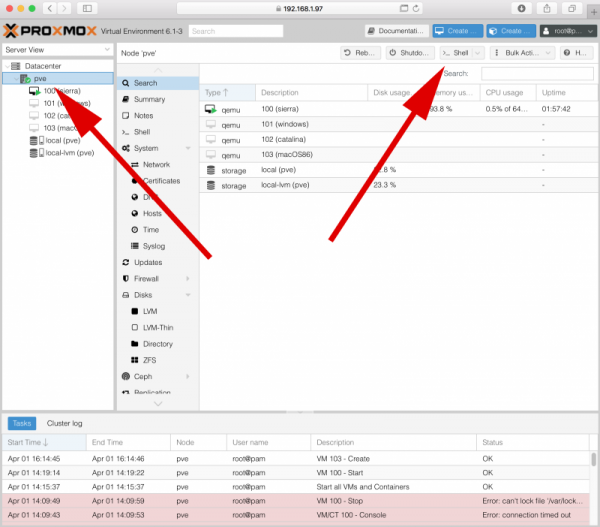Select the 103 (macOS86) table row
This screenshot has width=600, height=527.
click(399, 155)
